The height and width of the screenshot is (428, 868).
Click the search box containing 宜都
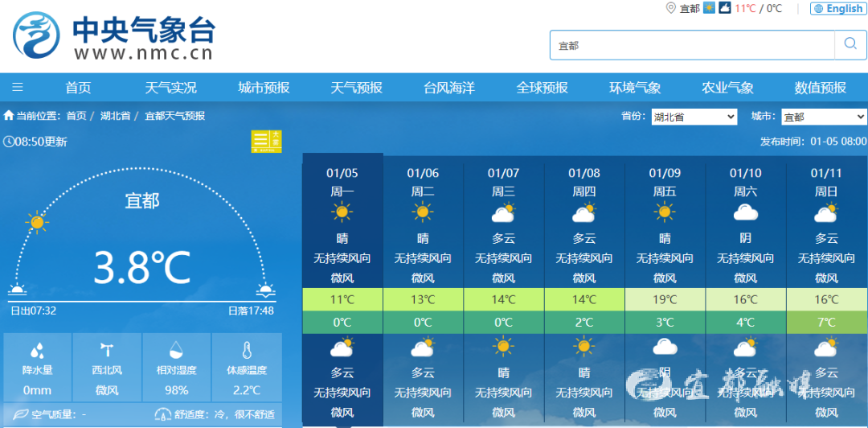[x=691, y=45]
